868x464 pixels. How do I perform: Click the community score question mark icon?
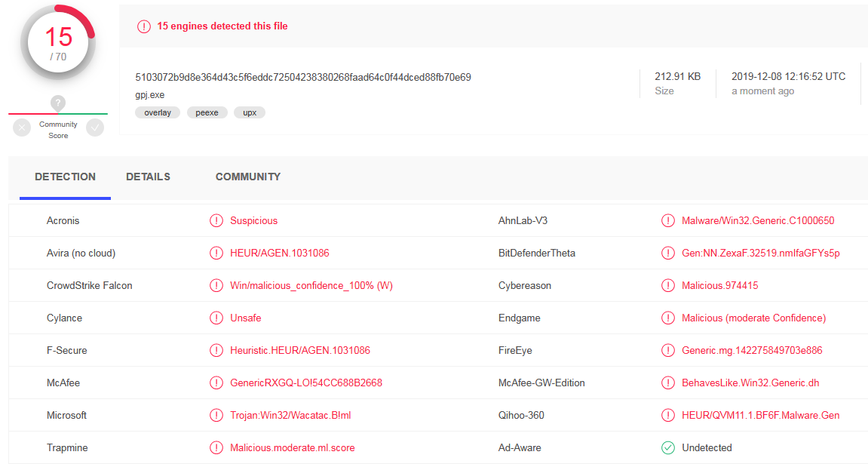point(58,103)
